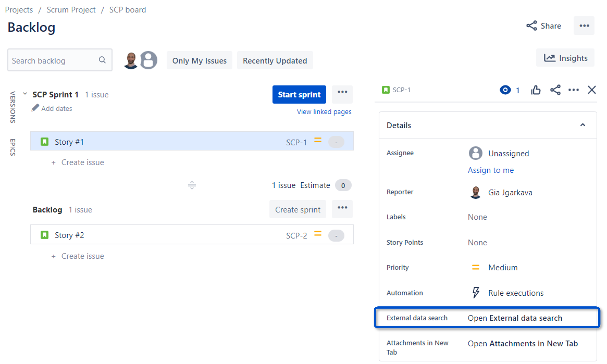Viewport: 607px width, 364px height.
Task: Open View linked pages link
Action: pos(324,112)
